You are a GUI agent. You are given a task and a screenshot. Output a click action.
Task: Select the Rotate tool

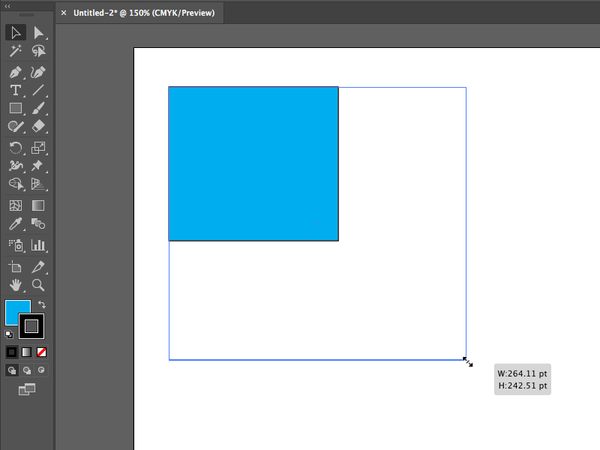[16, 147]
